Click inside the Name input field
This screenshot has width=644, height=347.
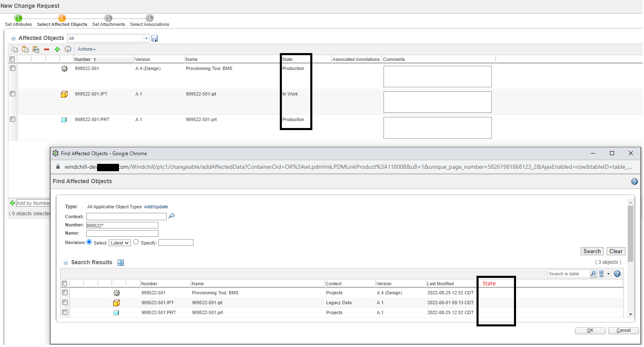(122, 233)
